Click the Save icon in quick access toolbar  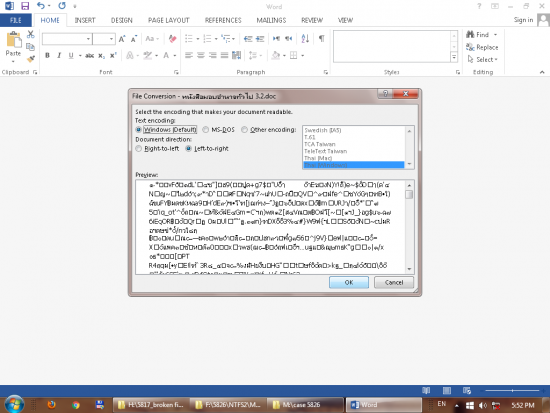pos(25,6)
